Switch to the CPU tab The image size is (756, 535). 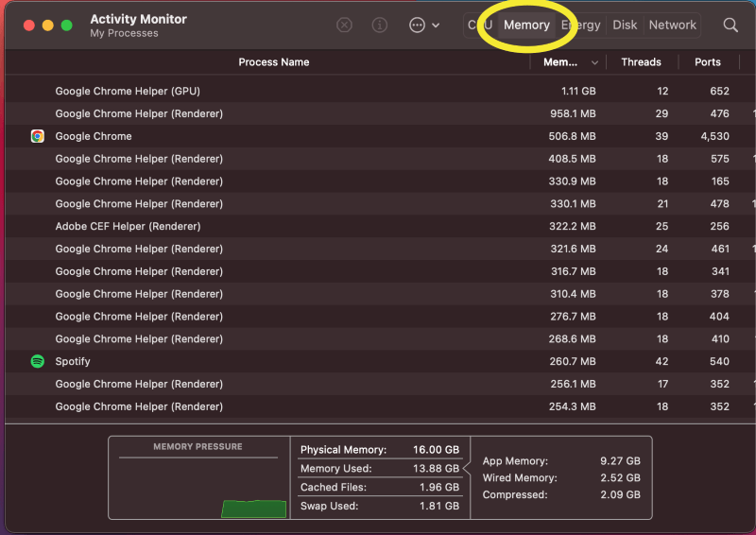click(x=480, y=25)
